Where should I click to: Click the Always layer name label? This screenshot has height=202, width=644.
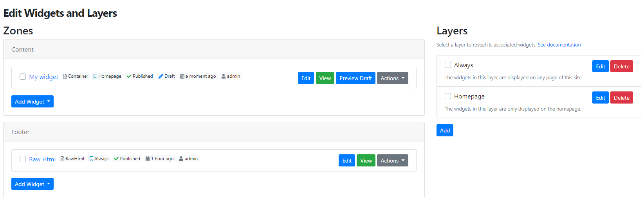(x=464, y=65)
